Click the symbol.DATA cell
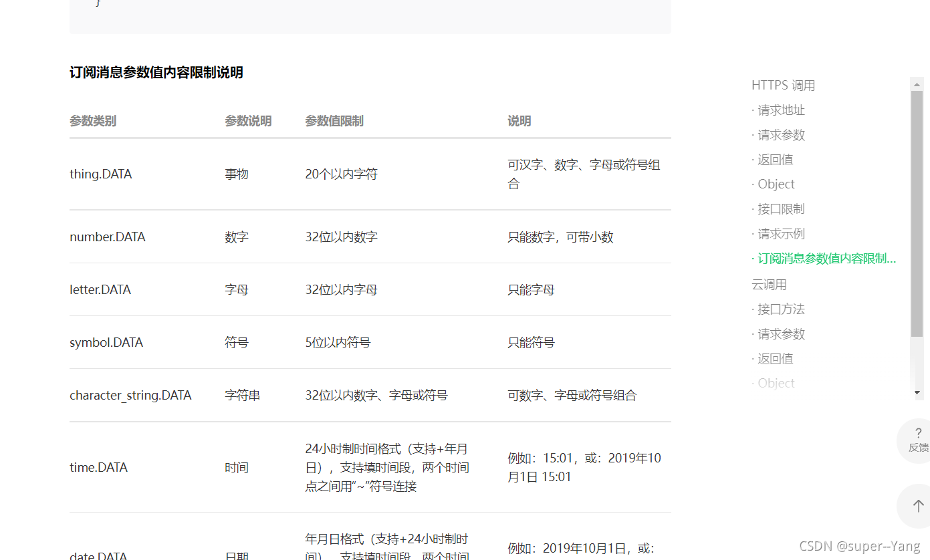930x560 pixels. tap(106, 343)
